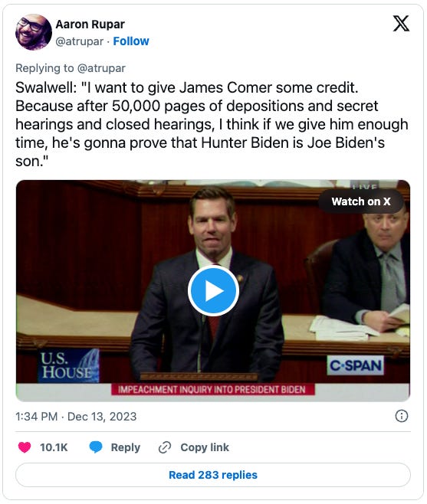The width and height of the screenshot is (427, 504).
Task: Click the @atrupar handle under the name
Action: tap(80, 41)
